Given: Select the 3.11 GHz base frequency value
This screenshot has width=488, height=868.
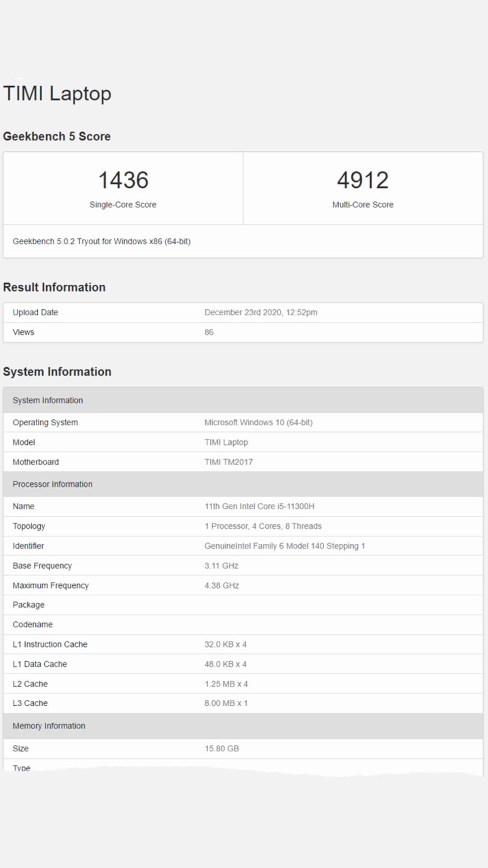Looking at the screenshot, I should click(222, 566).
